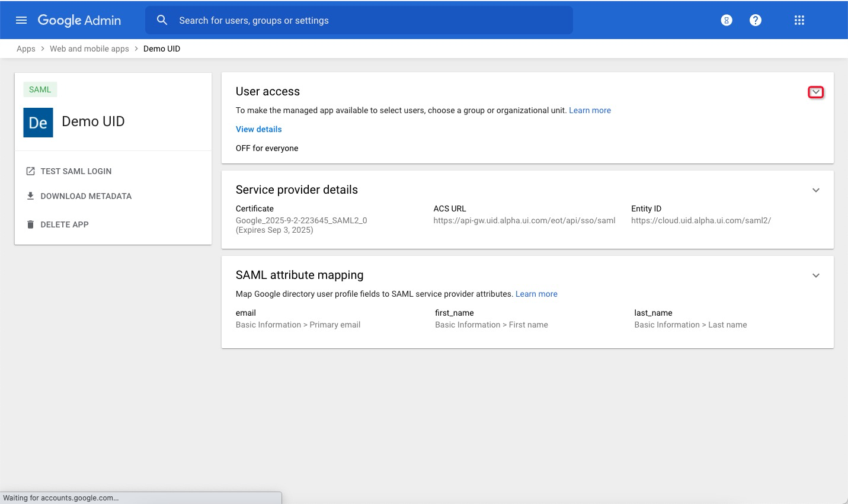848x504 pixels.
Task: Click the Waiting for accounts.google.com status
Action: (x=61, y=497)
